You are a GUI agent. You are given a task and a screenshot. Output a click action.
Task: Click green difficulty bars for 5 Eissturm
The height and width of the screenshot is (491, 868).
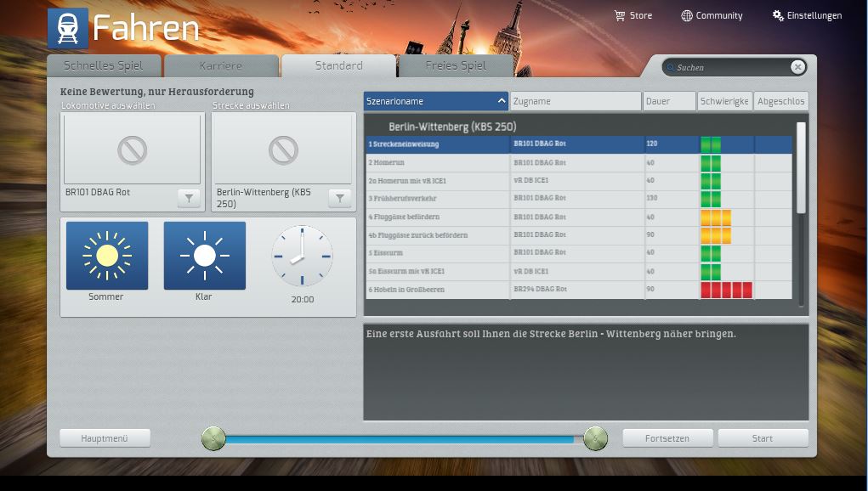point(711,253)
